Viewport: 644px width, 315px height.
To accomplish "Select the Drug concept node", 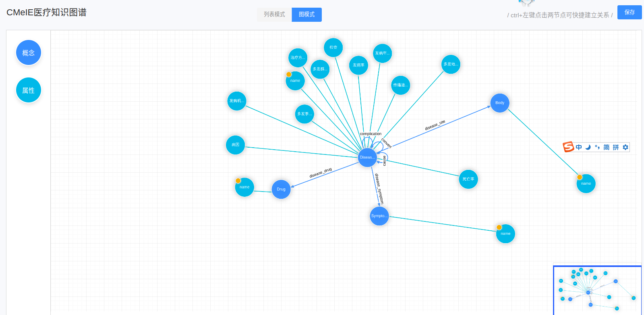I will click(281, 189).
